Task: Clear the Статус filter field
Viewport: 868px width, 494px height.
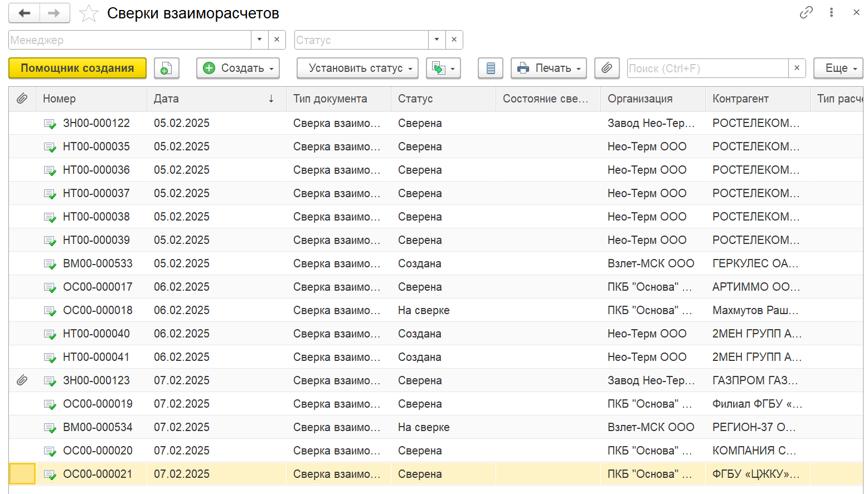Action: point(454,40)
